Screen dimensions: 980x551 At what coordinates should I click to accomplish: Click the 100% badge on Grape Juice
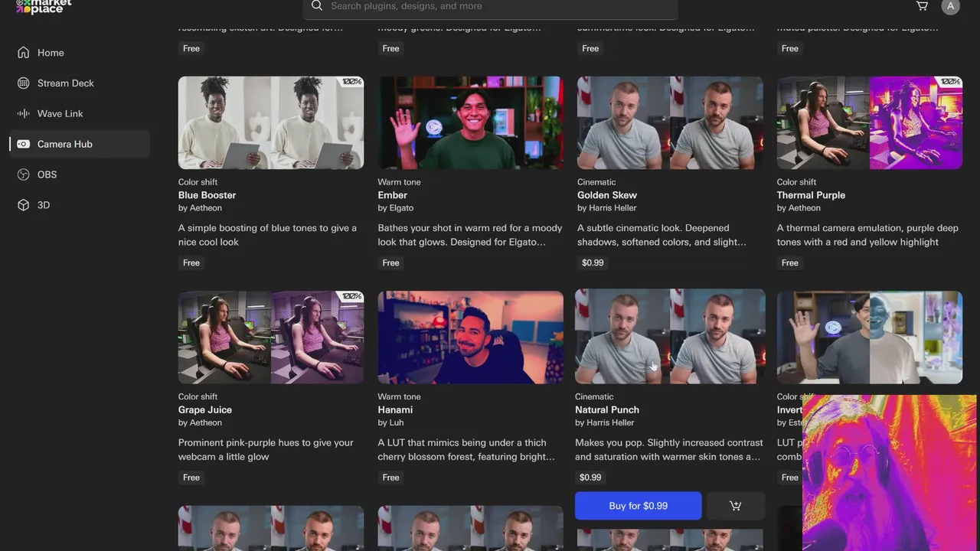pos(352,296)
